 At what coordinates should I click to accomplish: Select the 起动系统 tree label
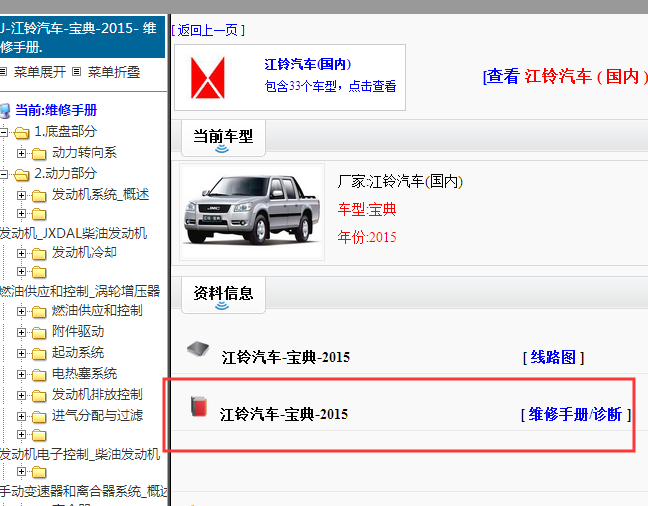coord(78,352)
